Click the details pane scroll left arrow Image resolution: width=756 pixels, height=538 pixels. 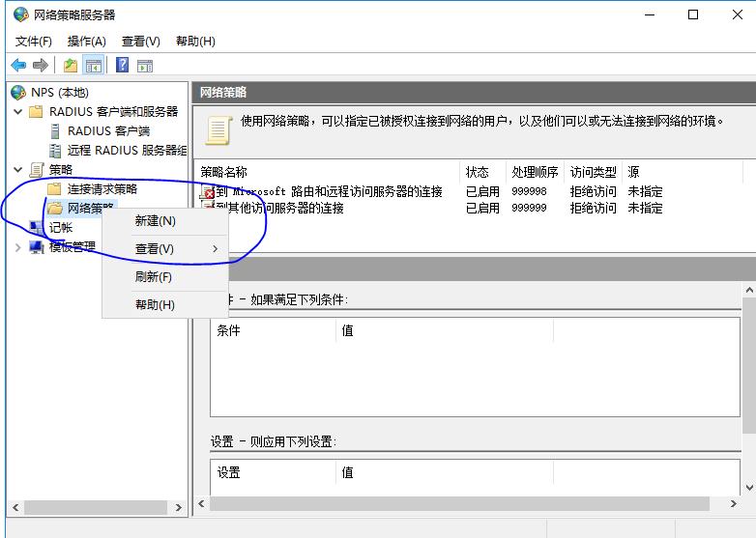[x=201, y=504]
